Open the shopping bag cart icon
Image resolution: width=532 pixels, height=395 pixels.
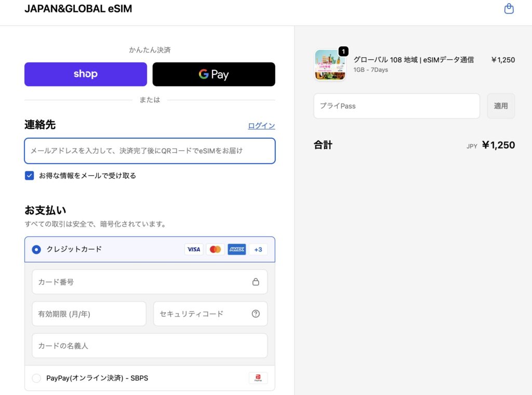click(x=509, y=9)
